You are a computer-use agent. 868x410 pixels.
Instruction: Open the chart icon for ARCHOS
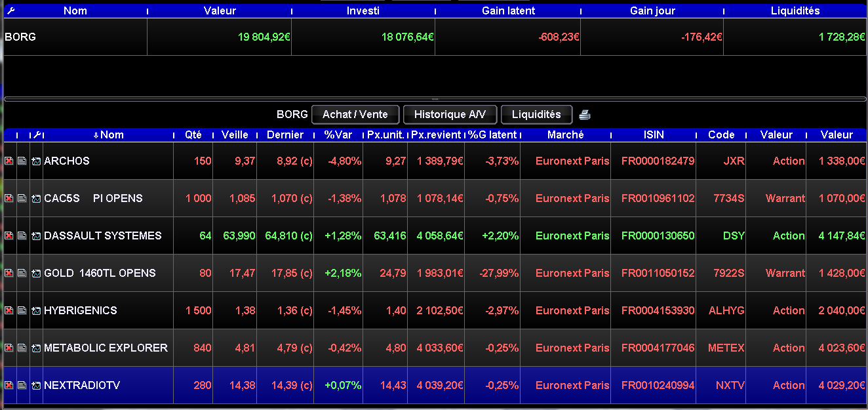pyautogui.click(x=36, y=161)
